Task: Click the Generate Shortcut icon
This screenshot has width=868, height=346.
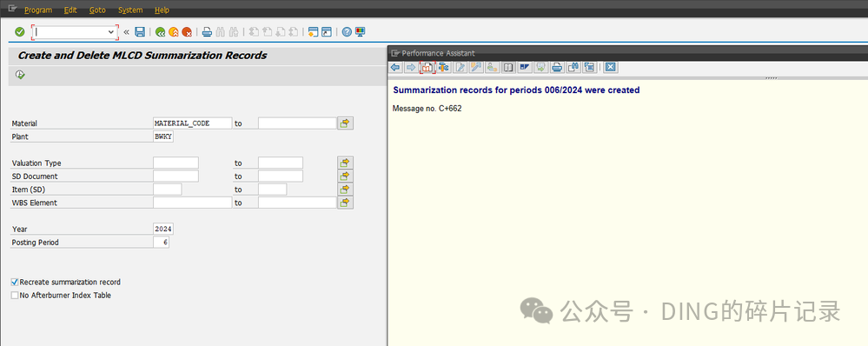Action: (327, 32)
